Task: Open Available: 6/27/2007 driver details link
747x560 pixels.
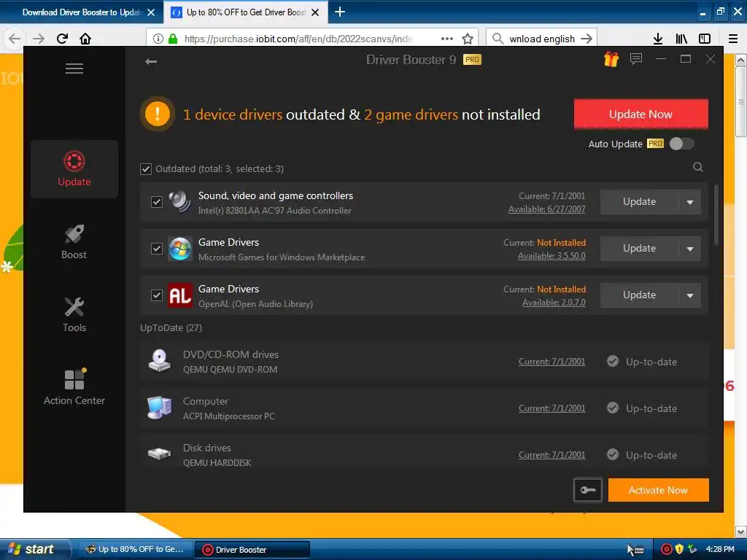Action: point(547,209)
